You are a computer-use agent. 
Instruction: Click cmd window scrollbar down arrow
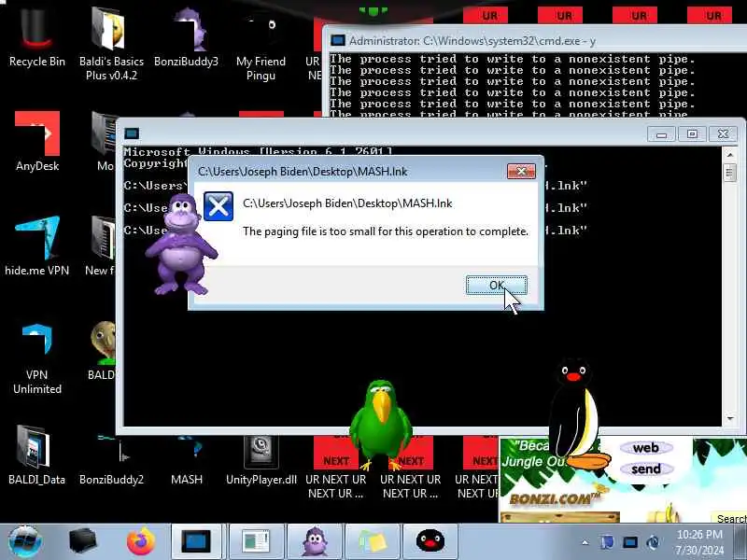point(730,418)
